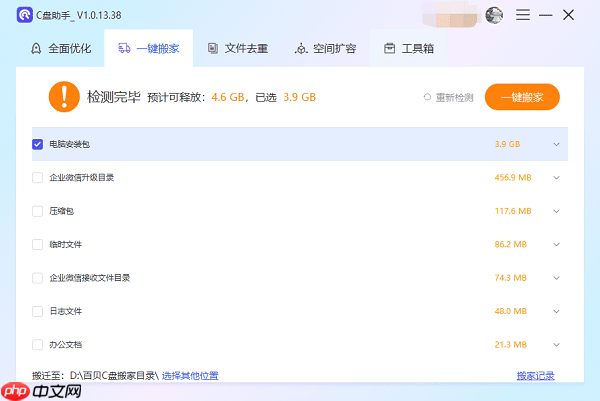600x401 pixels.
Task: Expand the 电脑安装包 row chevron
Action: 556,144
